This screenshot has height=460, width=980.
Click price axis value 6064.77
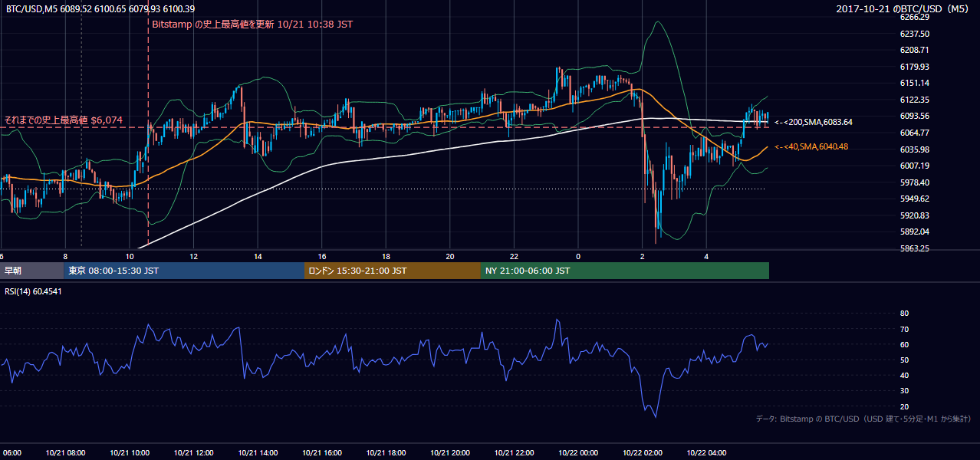(915, 132)
